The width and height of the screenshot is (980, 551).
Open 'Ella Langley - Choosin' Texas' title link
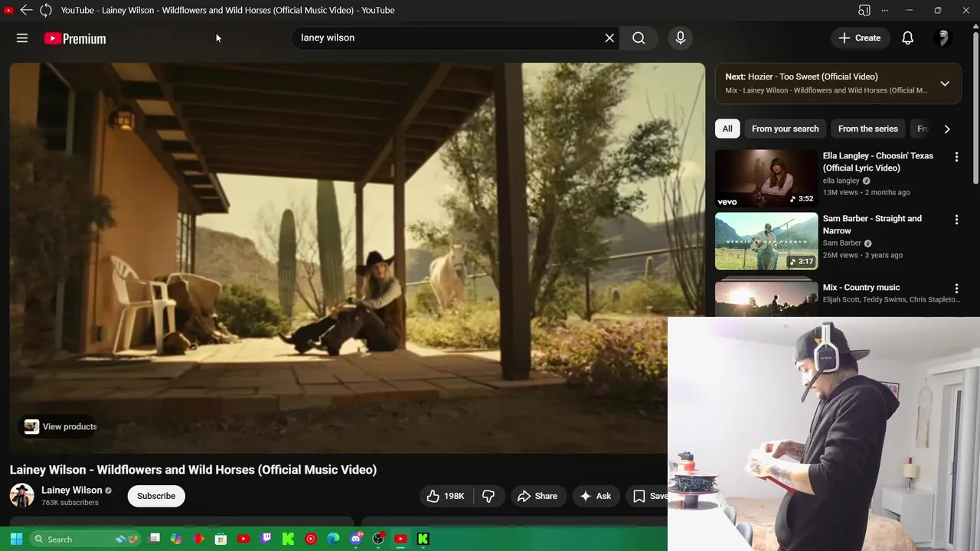coord(878,161)
